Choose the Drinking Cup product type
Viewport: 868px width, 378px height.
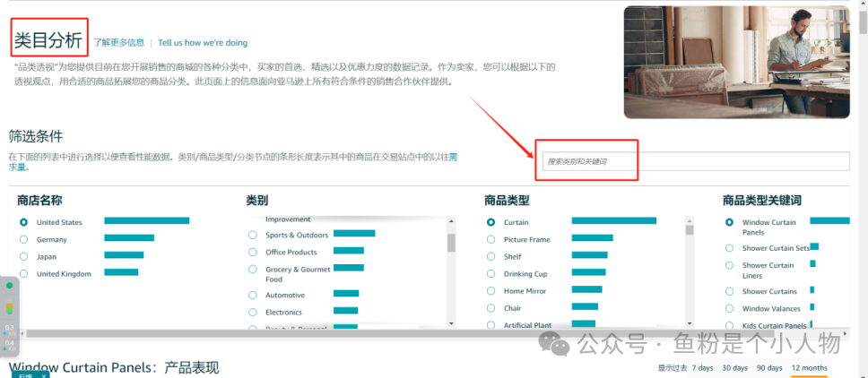coord(491,273)
